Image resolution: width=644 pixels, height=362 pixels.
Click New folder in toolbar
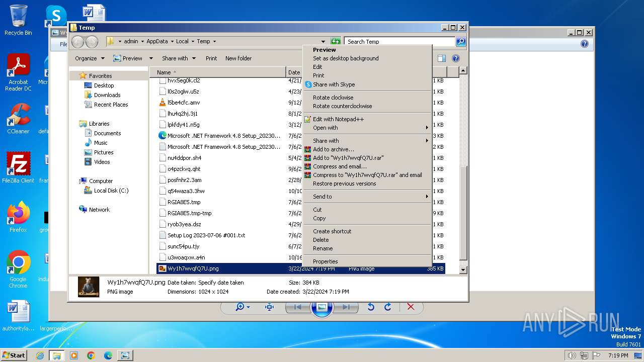[238, 58]
